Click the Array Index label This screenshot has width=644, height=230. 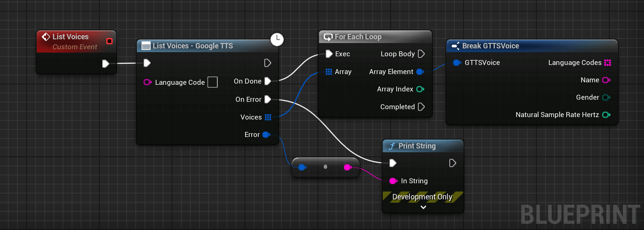(x=395, y=89)
